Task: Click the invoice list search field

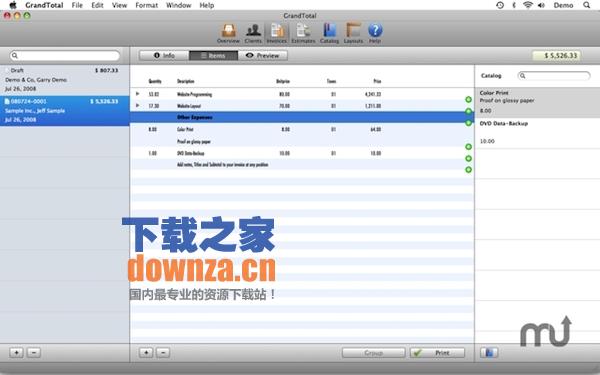Action: 65,56
